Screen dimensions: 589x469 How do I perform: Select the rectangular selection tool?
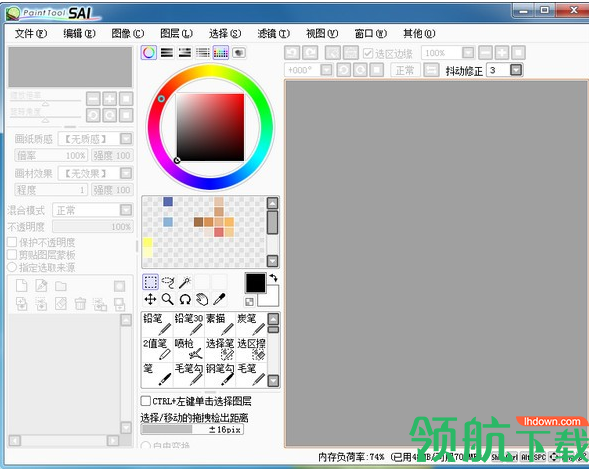tap(150, 282)
